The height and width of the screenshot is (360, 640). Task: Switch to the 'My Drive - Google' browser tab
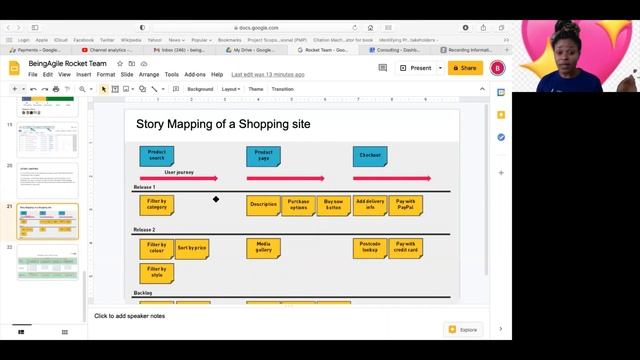[x=251, y=50]
